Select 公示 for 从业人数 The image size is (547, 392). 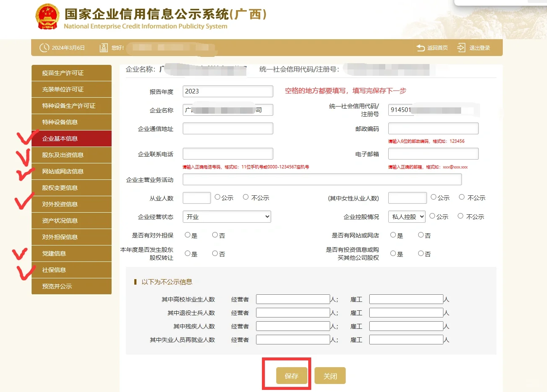click(x=217, y=197)
